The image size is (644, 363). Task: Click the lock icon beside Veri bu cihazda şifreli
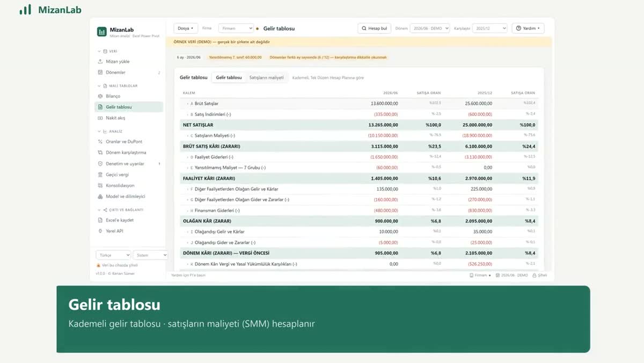pos(98,265)
